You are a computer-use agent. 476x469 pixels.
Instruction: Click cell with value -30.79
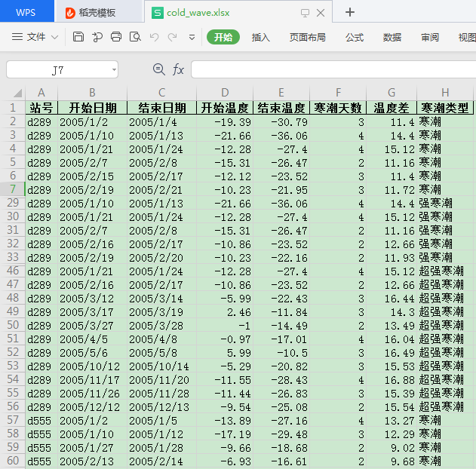pos(281,122)
